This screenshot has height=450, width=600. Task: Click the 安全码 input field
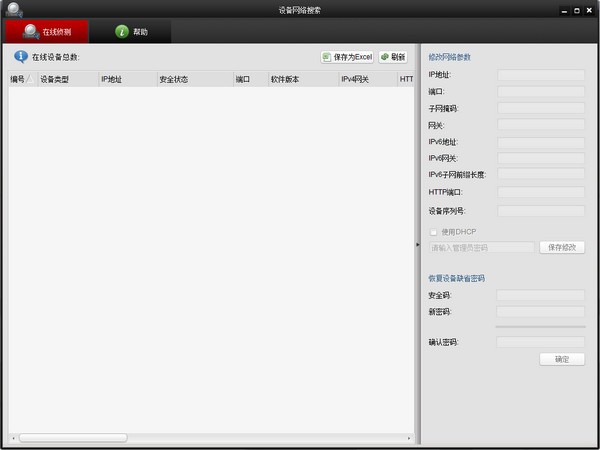540,296
